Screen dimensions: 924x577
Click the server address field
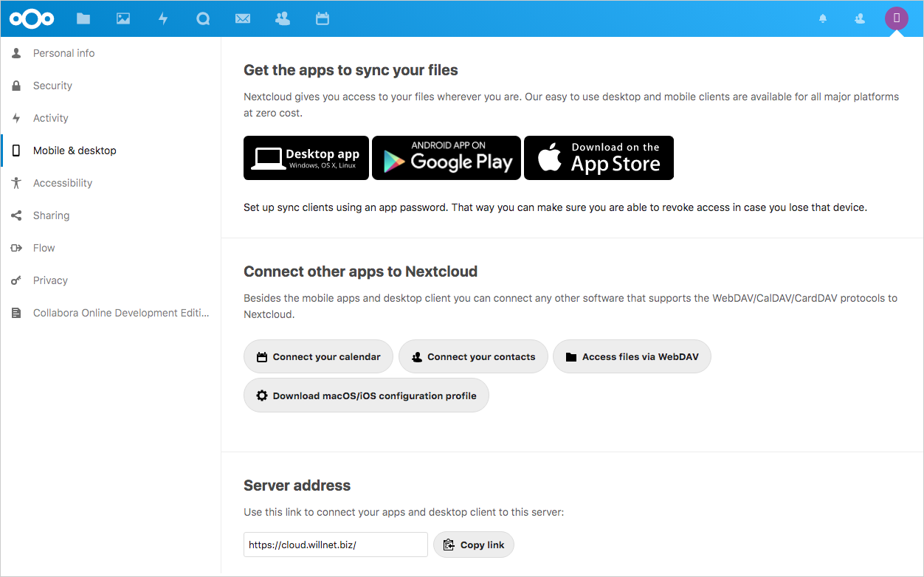click(336, 545)
